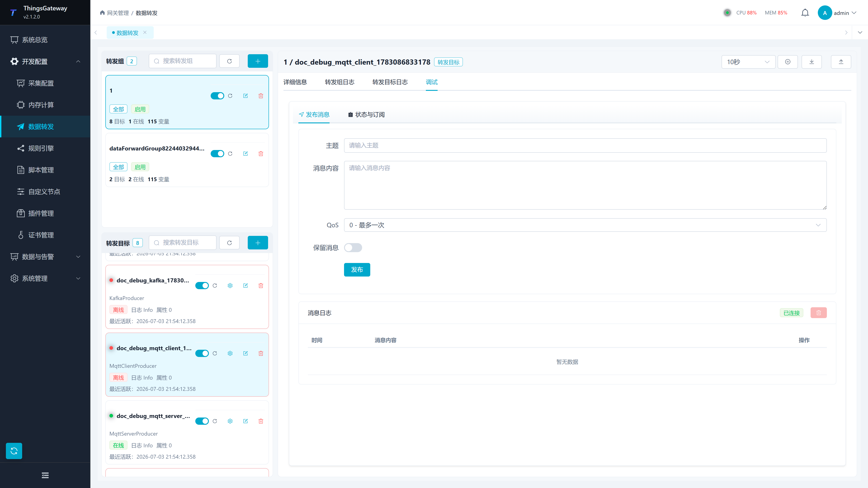Delete forwarding group 1
The height and width of the screenshot is (488, 868).
tap(261, 96)
